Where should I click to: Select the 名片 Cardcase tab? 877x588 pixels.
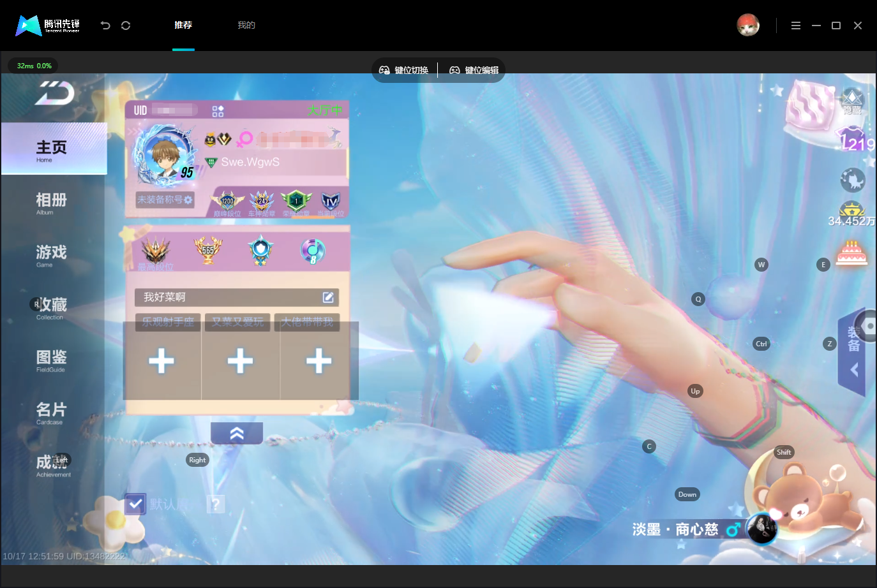51,413
